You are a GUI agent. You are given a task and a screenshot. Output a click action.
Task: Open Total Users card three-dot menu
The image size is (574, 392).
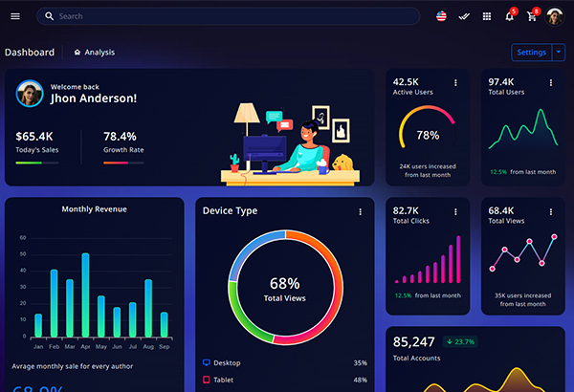(x=550, y=83)
